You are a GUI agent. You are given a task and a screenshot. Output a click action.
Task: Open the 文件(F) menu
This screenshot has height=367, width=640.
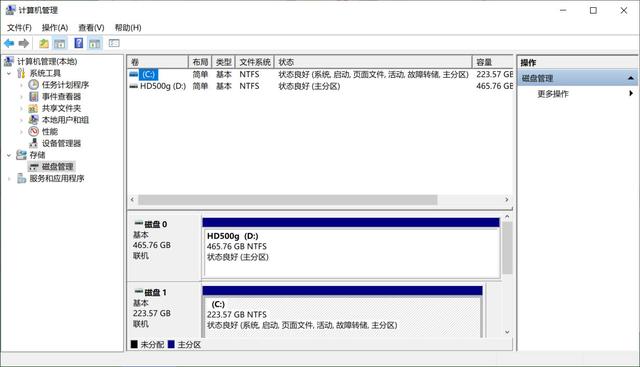[x=19, y=27]
